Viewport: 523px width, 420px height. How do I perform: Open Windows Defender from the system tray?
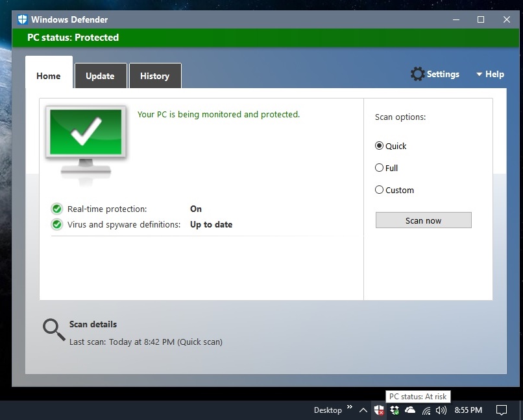380,410
